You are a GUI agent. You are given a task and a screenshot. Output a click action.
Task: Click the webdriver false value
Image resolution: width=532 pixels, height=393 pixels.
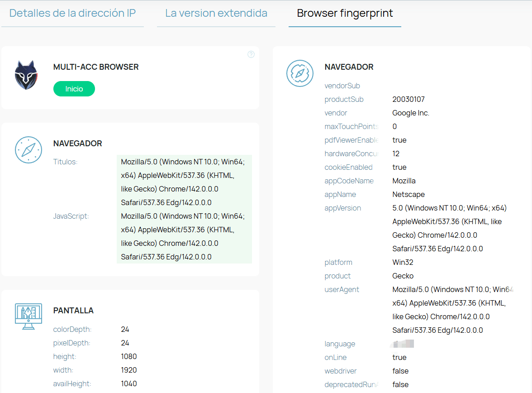pos(400,371)
